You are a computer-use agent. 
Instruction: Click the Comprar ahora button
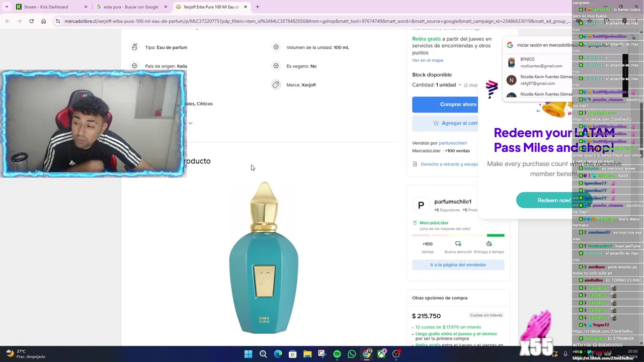click(445, 104)
